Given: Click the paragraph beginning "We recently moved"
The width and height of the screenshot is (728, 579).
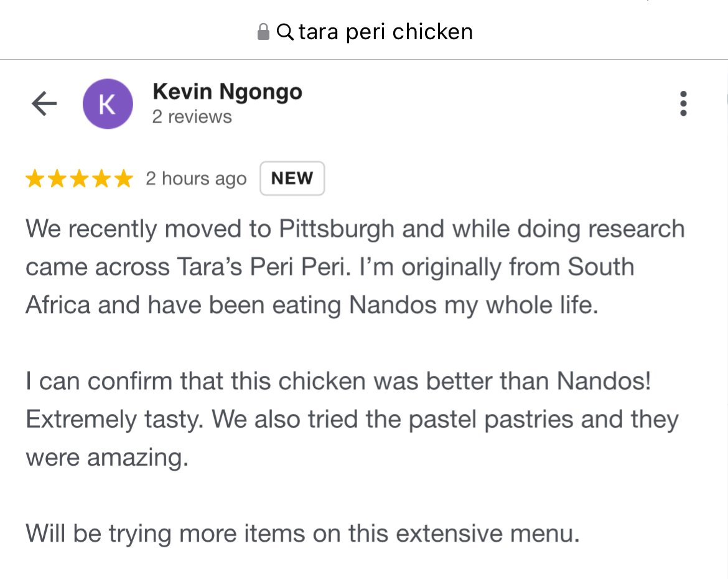Looking at the screenshot, I should [x=355, y=268].
